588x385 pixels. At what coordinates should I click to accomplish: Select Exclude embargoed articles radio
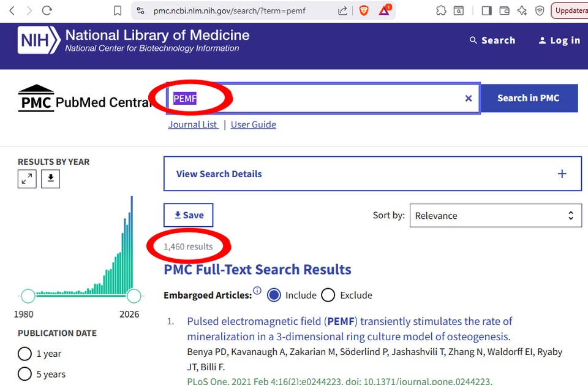tap(328, 295)
